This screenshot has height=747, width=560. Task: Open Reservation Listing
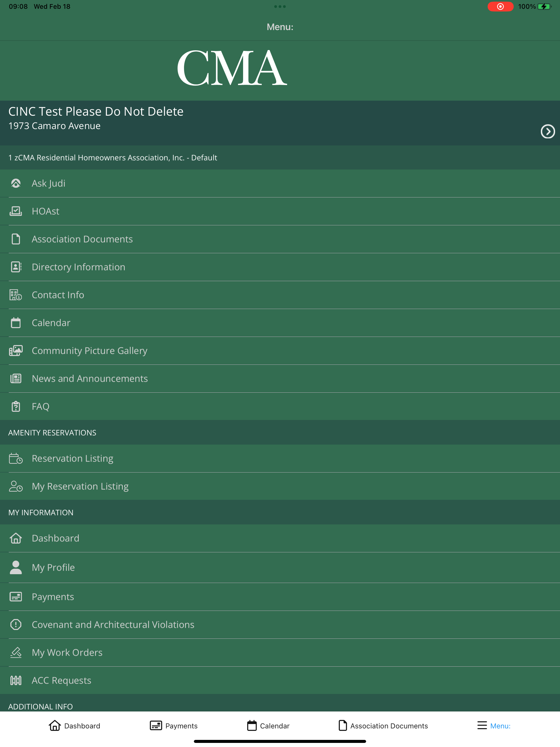pyautogui.click(x=280, y=458)
